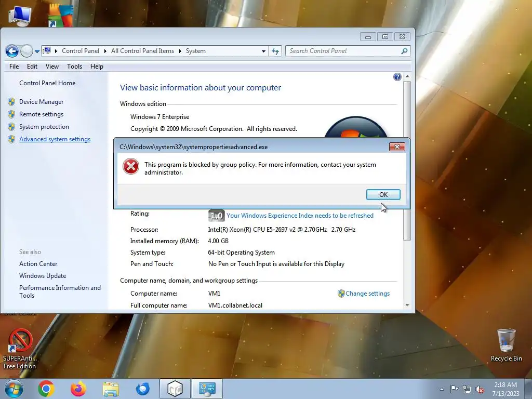The image size is (532, 399).
Task: Click the shield icon beside Device Manager
Action: tap(11, 102)
